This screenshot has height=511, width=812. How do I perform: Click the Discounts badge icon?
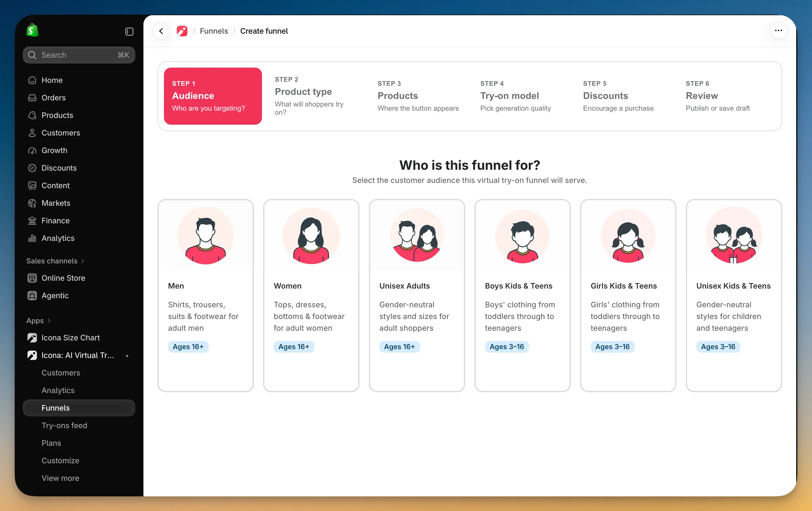tap(32, 167)
